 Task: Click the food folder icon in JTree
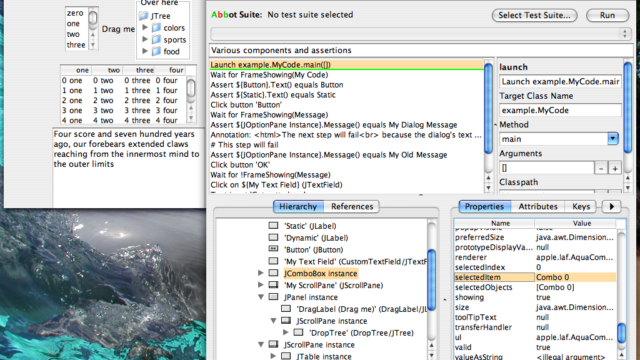coord(156,51)
